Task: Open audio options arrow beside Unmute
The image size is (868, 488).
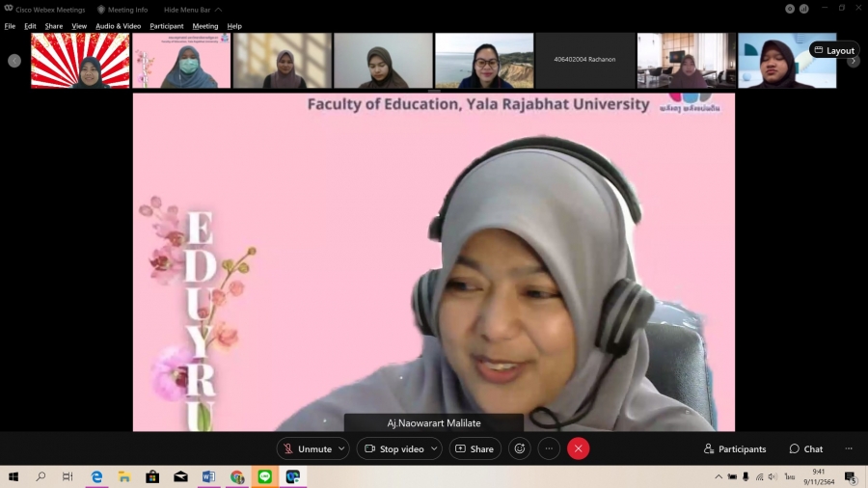Action: click(x=341, y=448)
